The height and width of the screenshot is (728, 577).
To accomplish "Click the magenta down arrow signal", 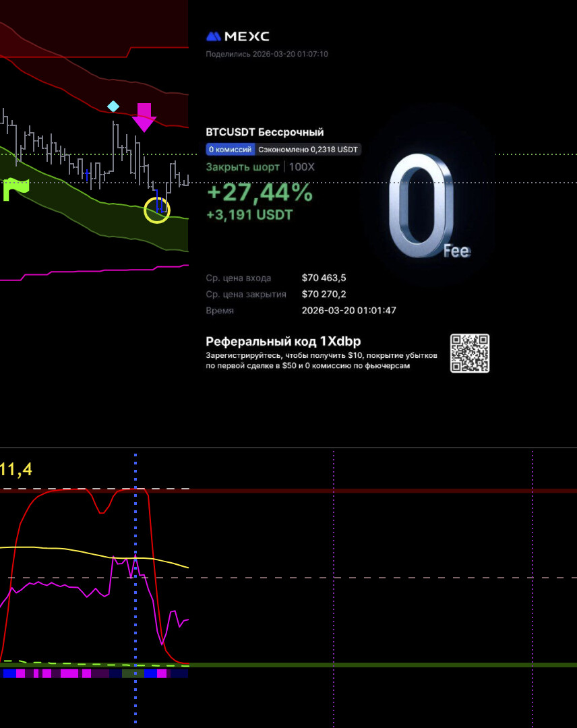I will (144, 117).
